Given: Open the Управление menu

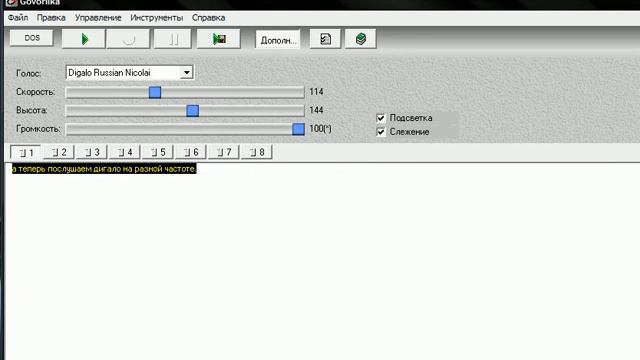Looking at the screenshot, I should point(98,18).
